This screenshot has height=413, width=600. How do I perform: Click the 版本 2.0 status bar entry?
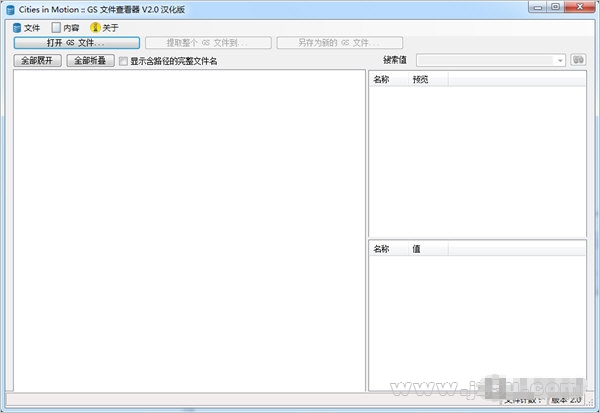click(566, 400)
